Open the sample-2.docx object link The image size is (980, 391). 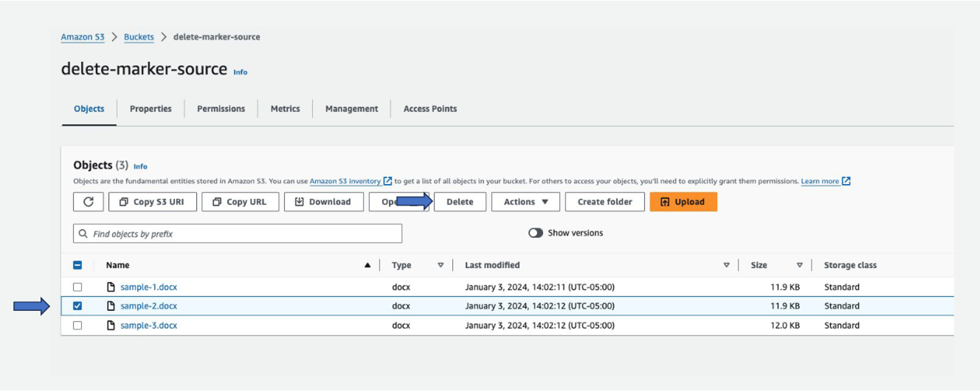point(149,306)
